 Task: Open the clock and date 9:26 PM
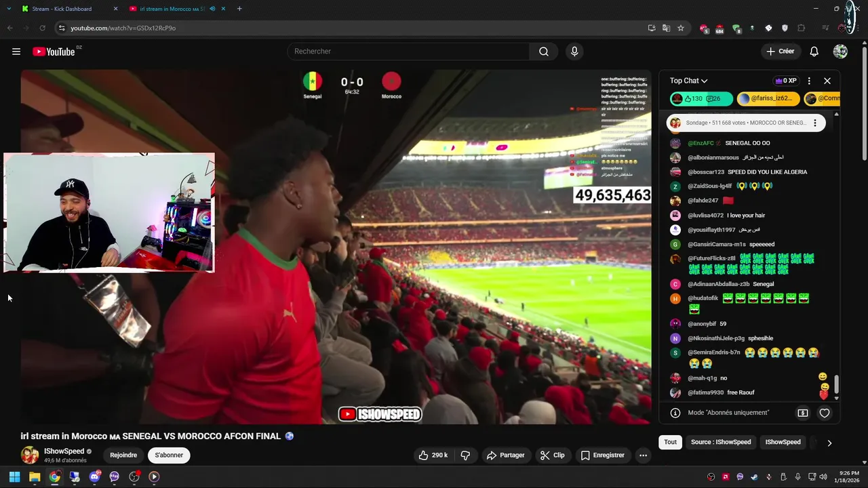coord(847,477)
